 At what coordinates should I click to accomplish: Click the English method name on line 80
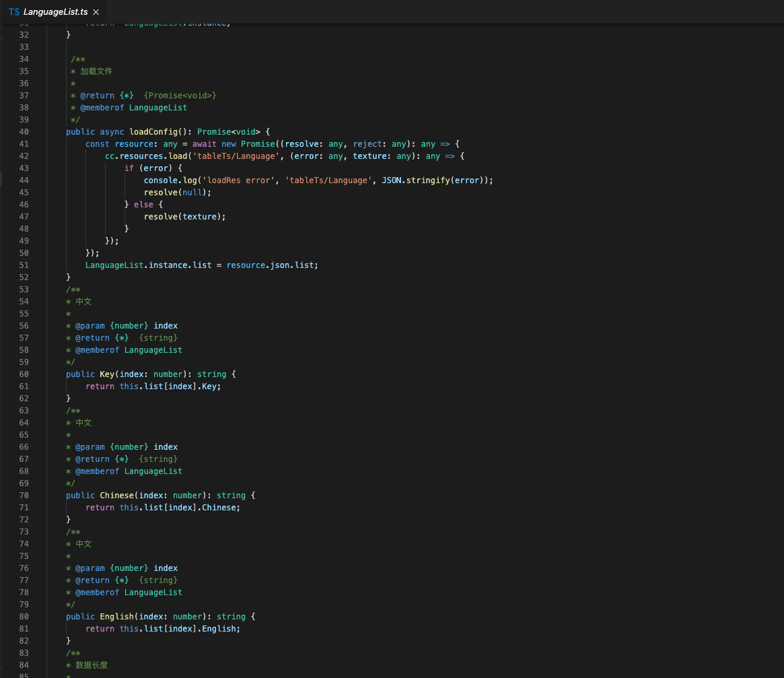point(116,616)
